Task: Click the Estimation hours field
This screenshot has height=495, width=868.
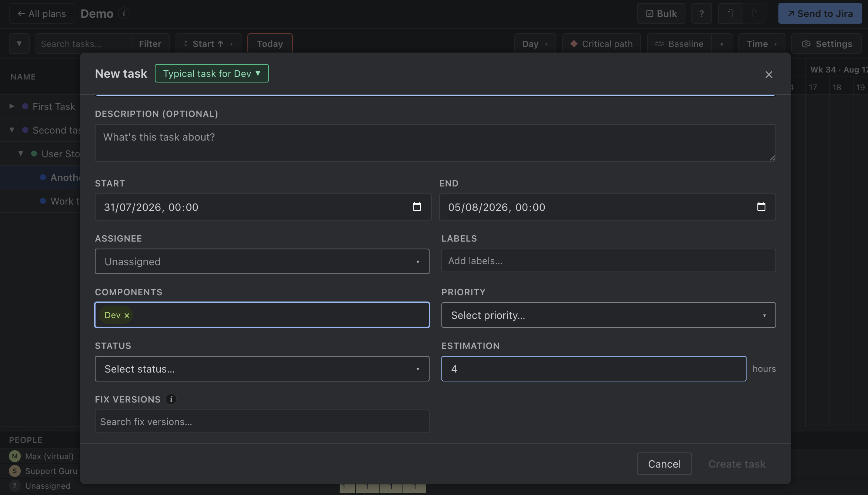Action: 594,368
